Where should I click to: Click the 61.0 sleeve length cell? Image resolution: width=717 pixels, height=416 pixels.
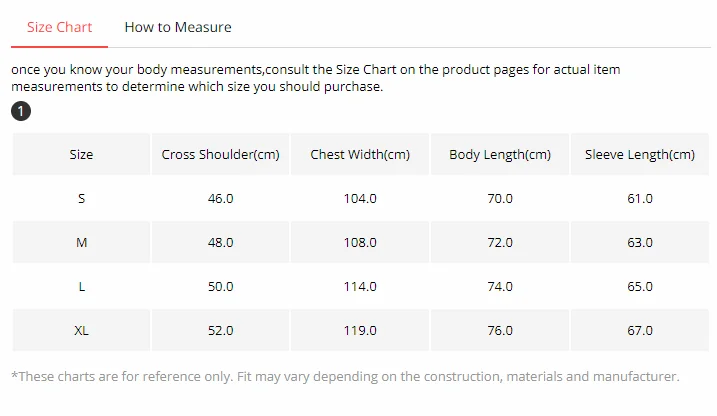point(640,198)
